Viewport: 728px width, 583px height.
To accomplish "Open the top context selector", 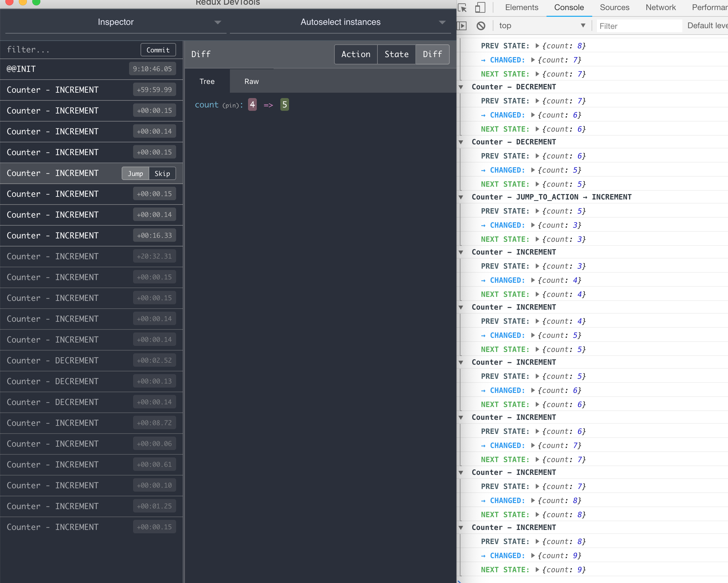I will point(541,26).
